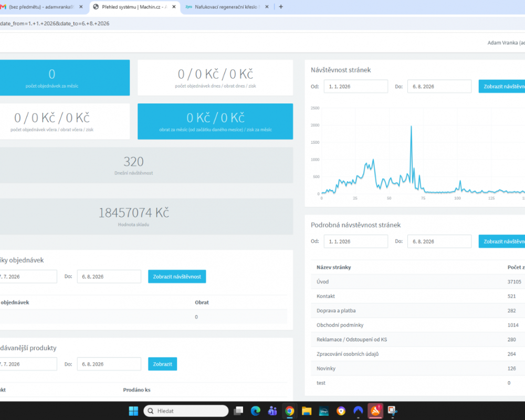Open Task View from taskbar
The height and width of the screenshot is (420, 525).
(238, 411)
